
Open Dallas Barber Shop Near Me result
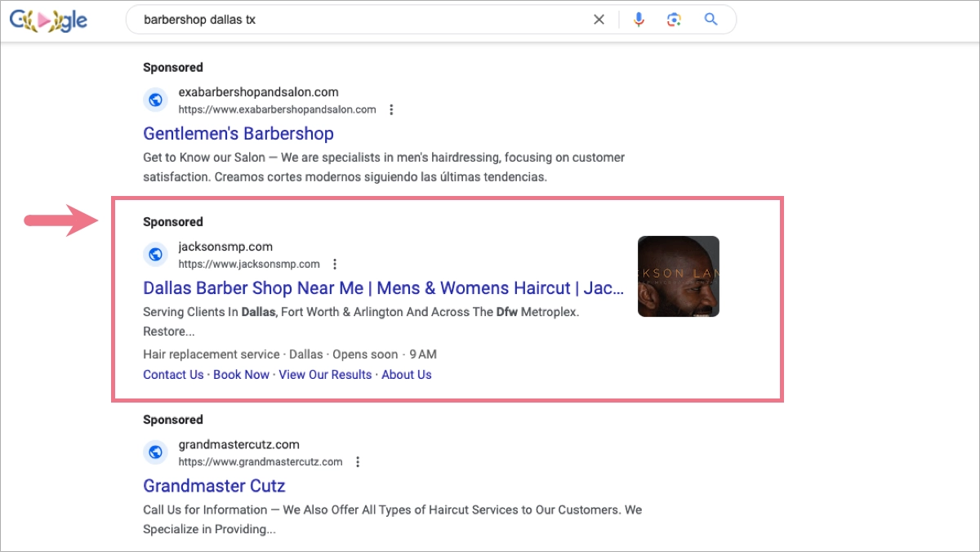pos(383,287)
